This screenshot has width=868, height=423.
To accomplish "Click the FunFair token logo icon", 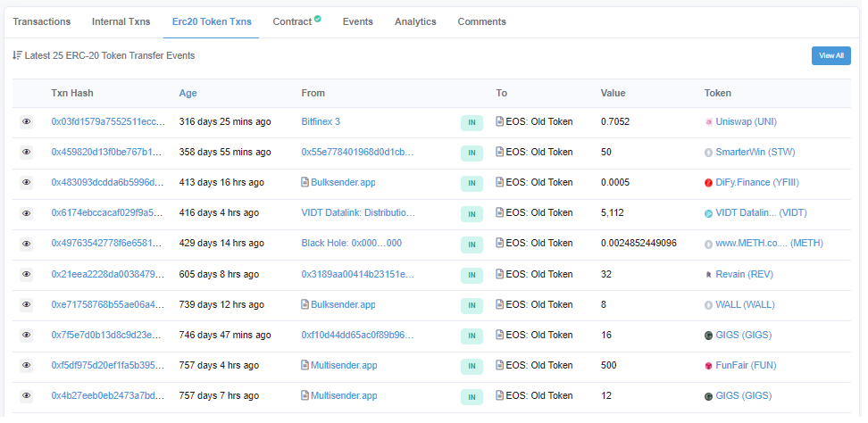I will [708, 366].
